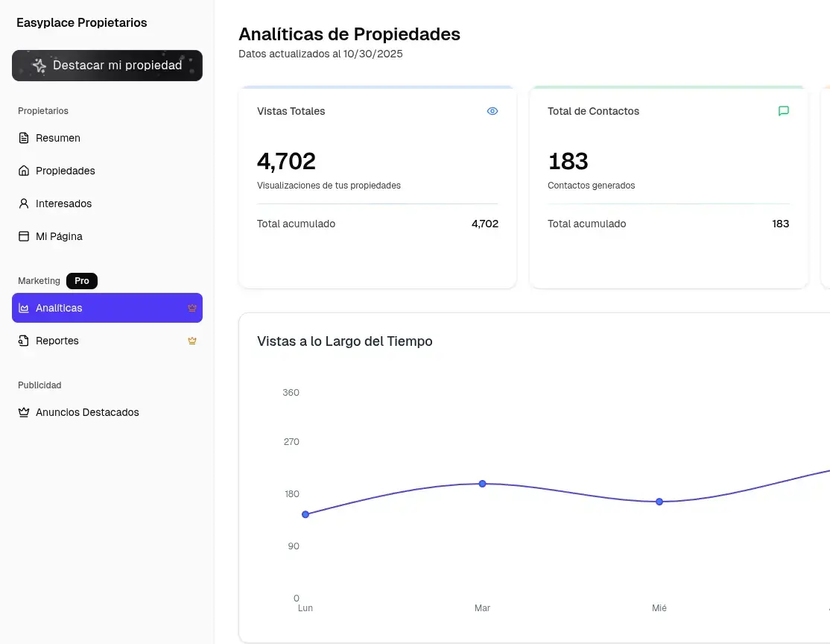Click the person icon beside Interesados
Viewport: 830px width, 644px height.
(x=24, y=203)
